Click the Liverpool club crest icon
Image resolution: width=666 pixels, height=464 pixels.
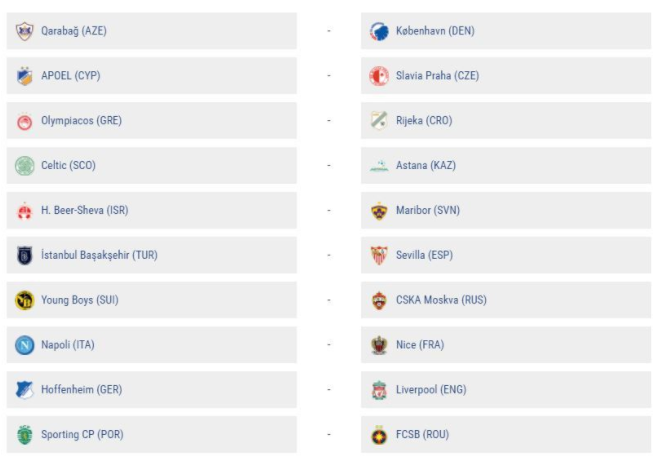point(379,390)
